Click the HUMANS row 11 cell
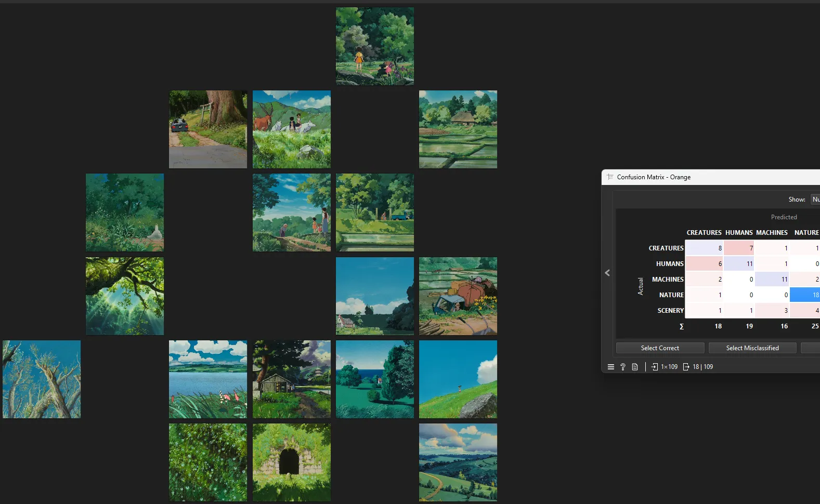This screenshot has height=504, width=820. 739,264
